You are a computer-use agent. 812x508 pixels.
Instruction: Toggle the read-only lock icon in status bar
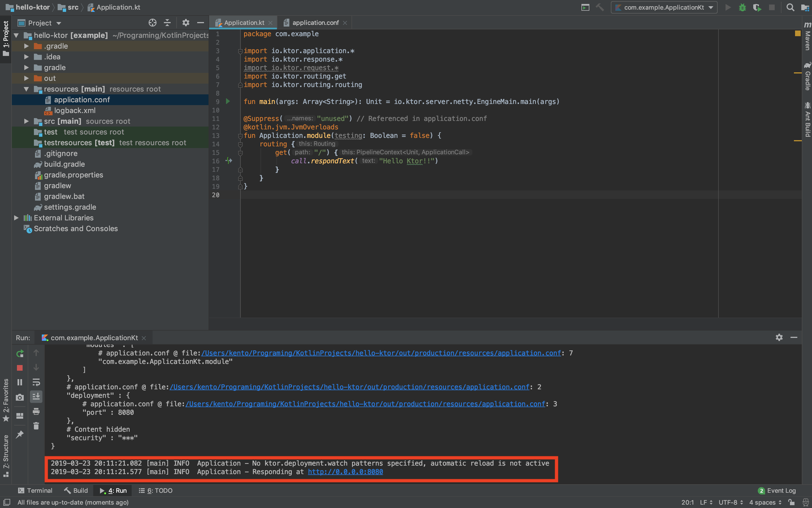[791, 502]
